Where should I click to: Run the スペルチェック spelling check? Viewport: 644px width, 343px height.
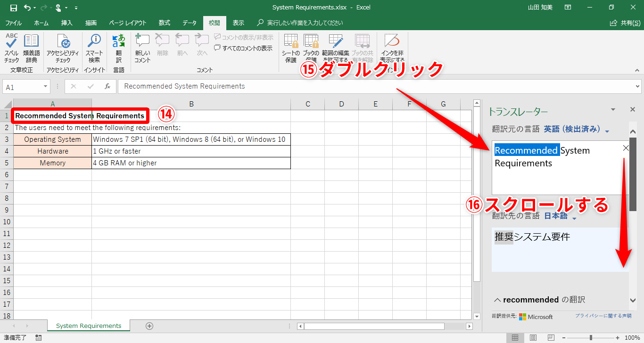point(12,48)
